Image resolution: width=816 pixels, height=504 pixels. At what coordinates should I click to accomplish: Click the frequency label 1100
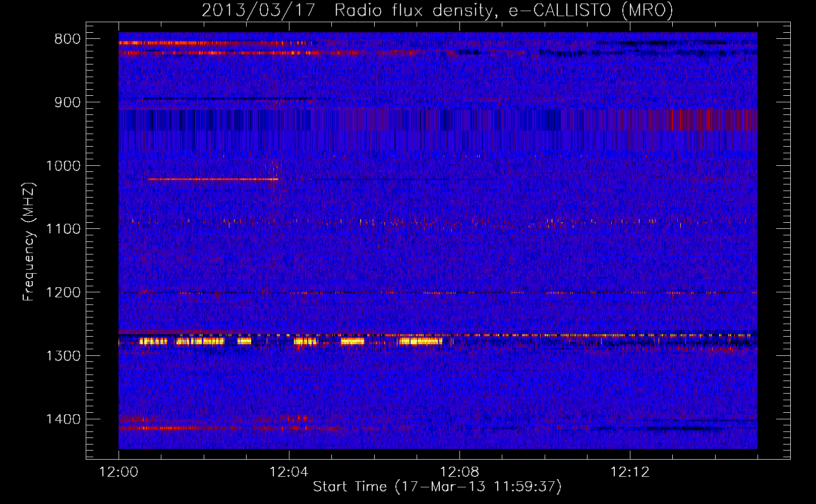click(x=63, y=229)
